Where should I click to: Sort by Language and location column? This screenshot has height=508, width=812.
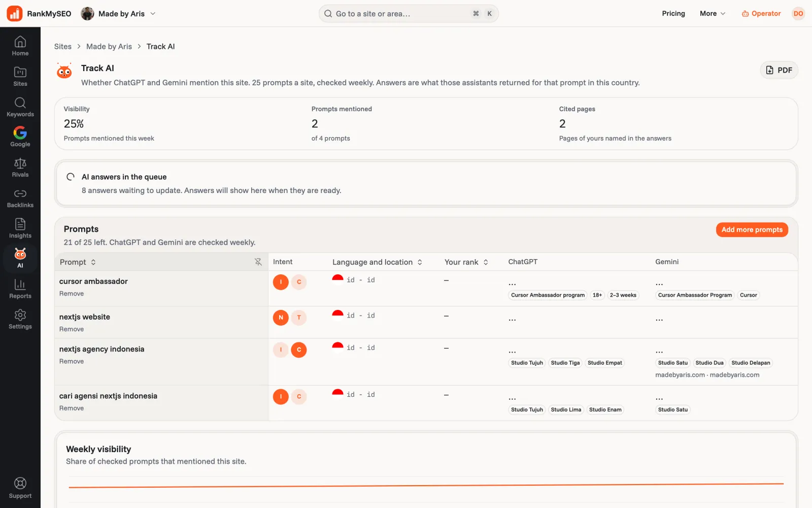[377, 262]
